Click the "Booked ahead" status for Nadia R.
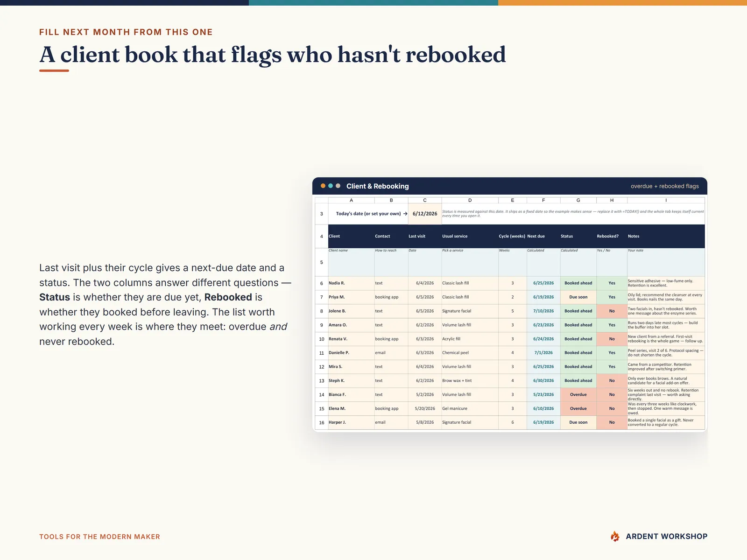 578,283
